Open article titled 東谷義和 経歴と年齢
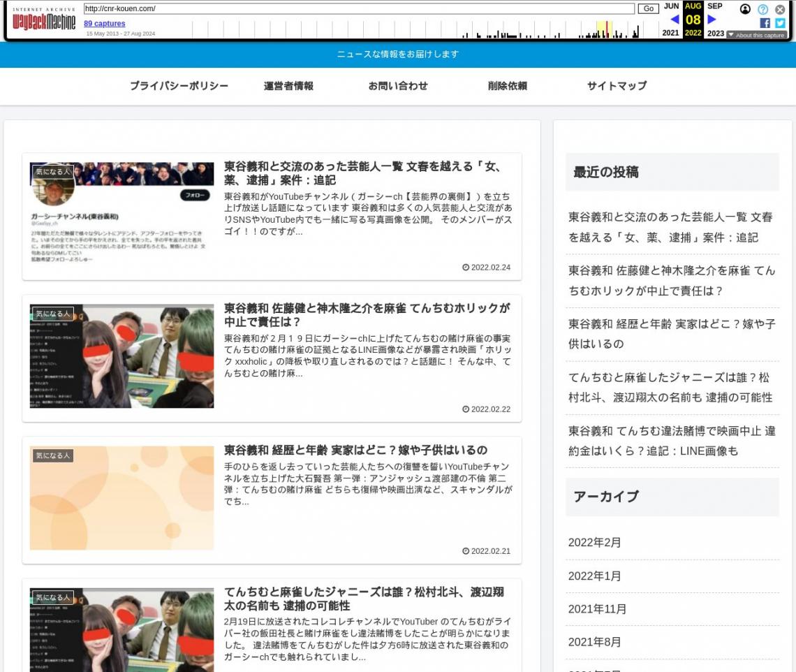 pos(355,450)
